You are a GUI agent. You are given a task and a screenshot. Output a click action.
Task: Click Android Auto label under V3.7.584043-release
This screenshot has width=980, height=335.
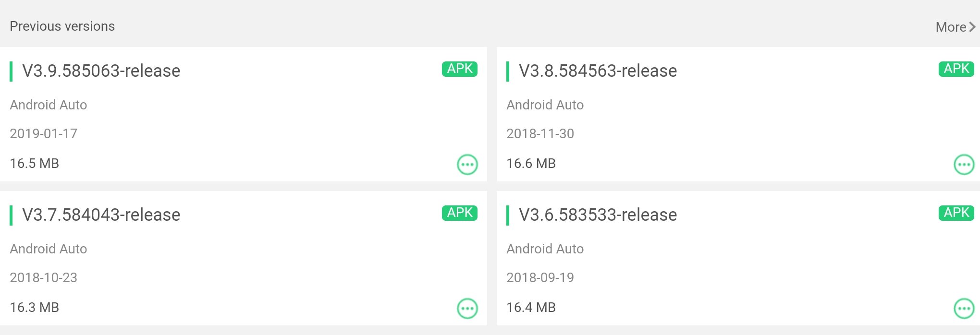pos(49,249)
